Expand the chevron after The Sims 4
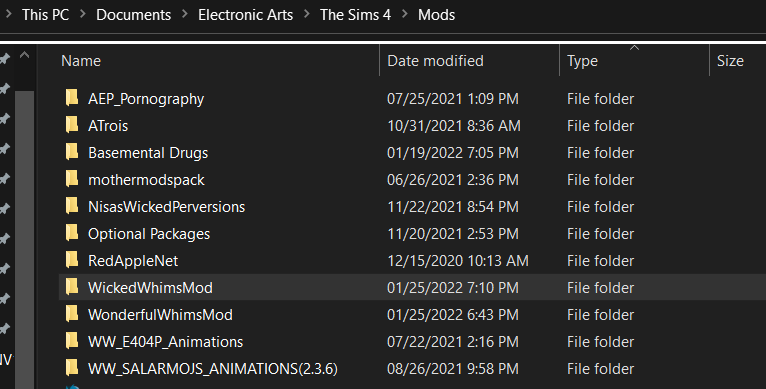This screenshot has width=766, height=389. (405, 15)
